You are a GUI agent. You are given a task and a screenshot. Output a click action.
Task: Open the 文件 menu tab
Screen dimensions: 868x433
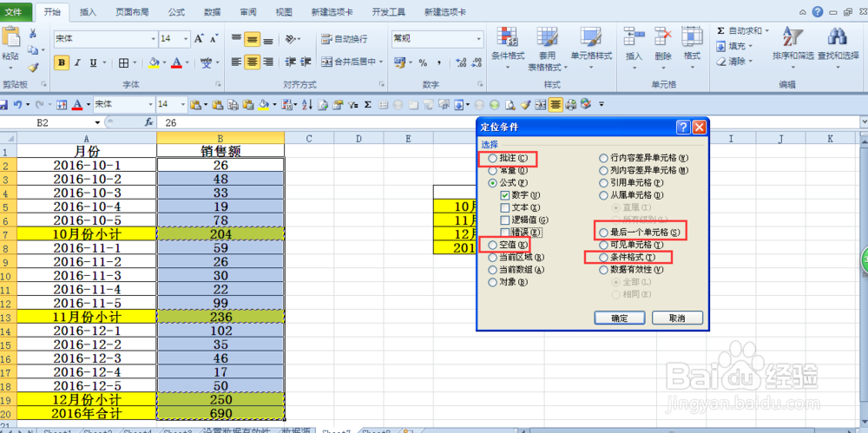[x=15, y=11]
